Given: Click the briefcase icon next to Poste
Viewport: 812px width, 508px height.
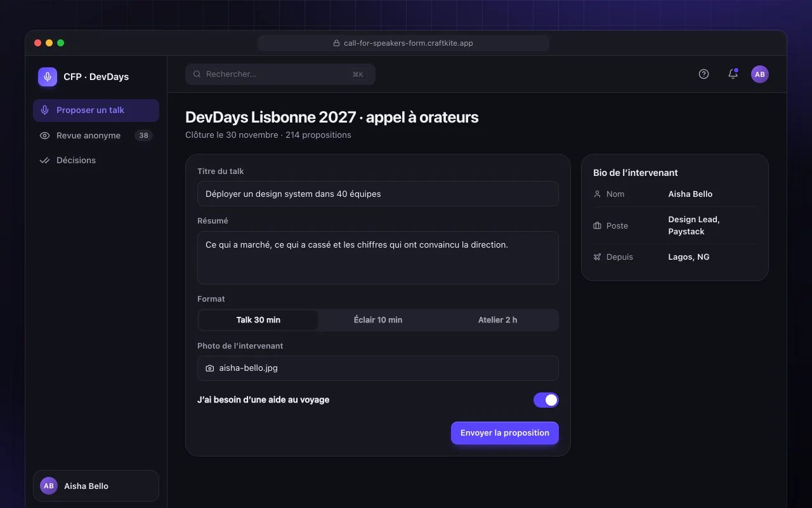Looking at the screenshot, I should pyautogui.click(x=597, y=225).
